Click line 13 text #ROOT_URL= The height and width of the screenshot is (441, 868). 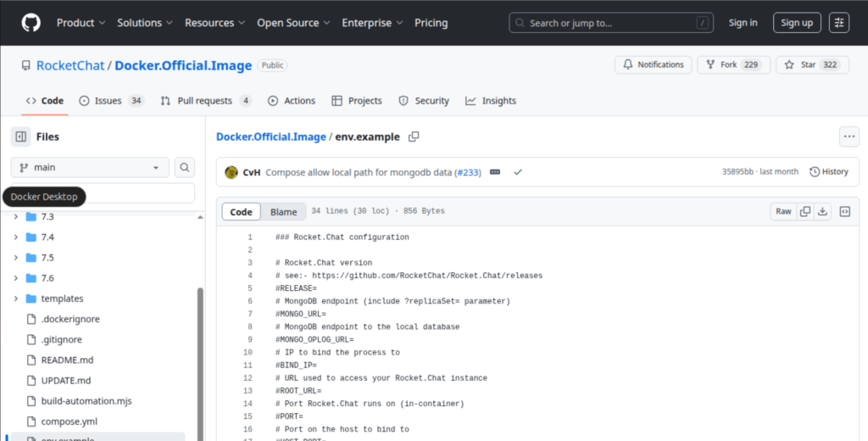coord(298,391)
